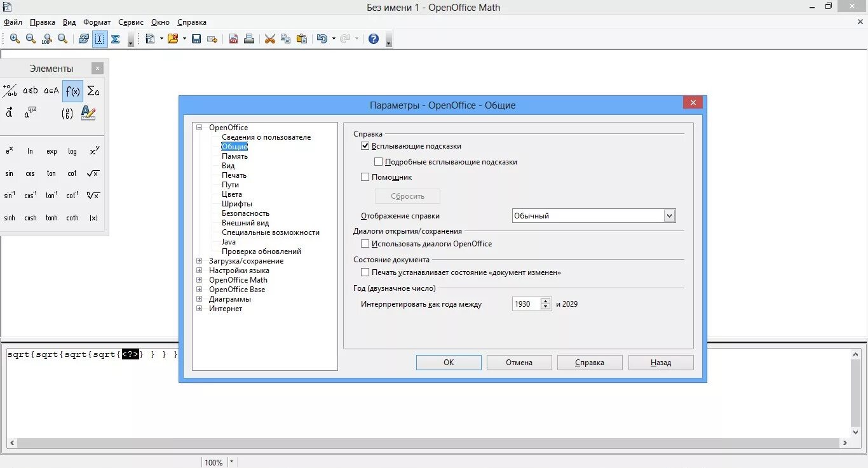The image size is (868, 468).
Task: Expand the Загрузка/сохранение tree node
Action: 200,261
